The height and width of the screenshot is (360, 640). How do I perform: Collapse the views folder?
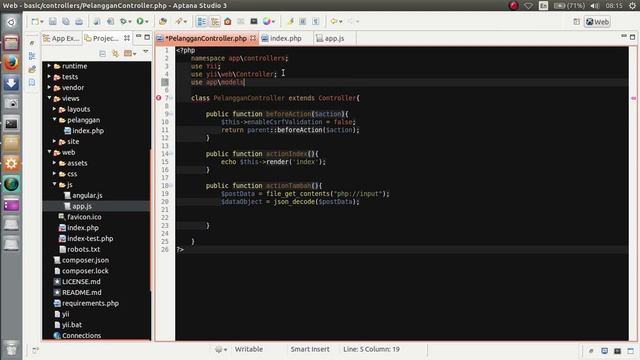point(49,98)
